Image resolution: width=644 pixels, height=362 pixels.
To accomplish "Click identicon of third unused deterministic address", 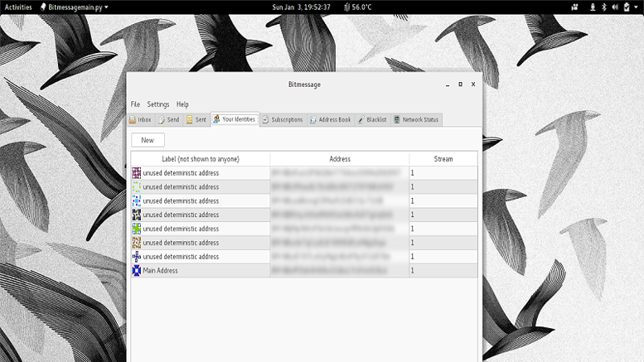I will point(137,200).
